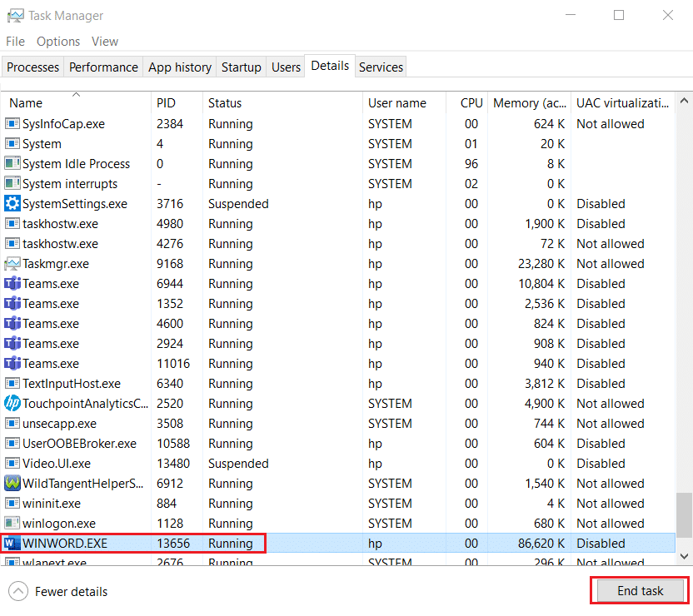Select the SystemSettings.exe gear icon

12,204
